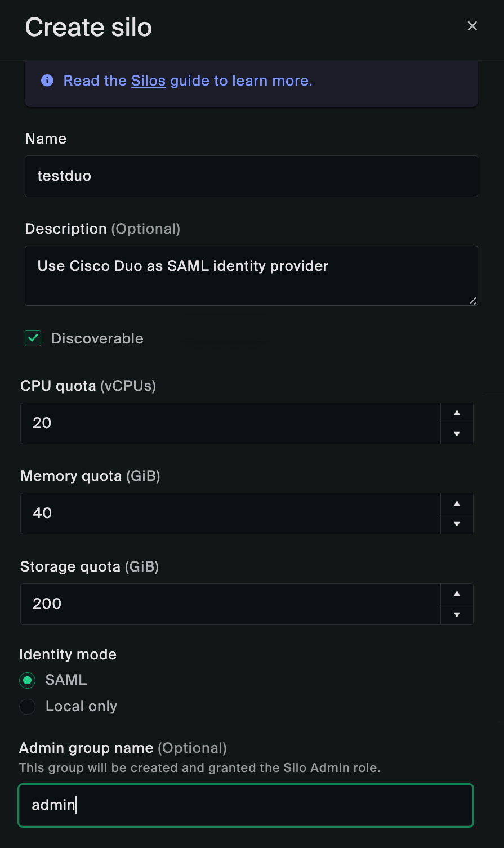Click the Description text area
This screenshot has height=848, width=504.
point(251,275)
